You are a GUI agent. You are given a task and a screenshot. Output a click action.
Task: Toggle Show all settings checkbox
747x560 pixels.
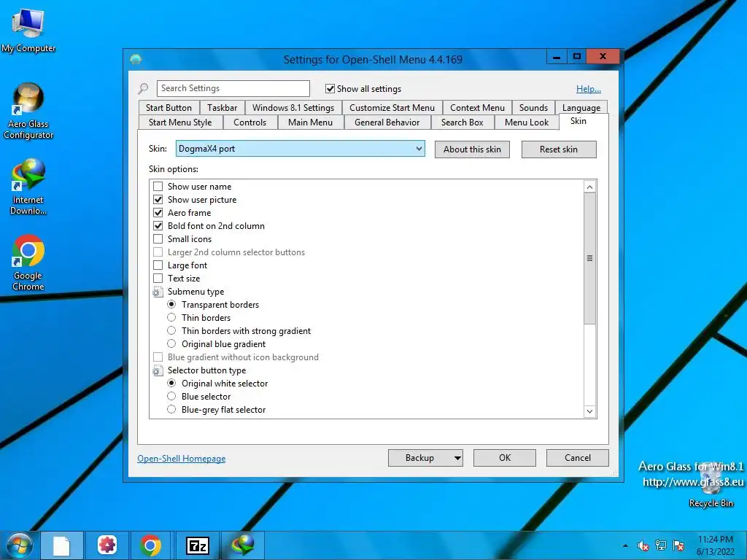tap(330, 88)
